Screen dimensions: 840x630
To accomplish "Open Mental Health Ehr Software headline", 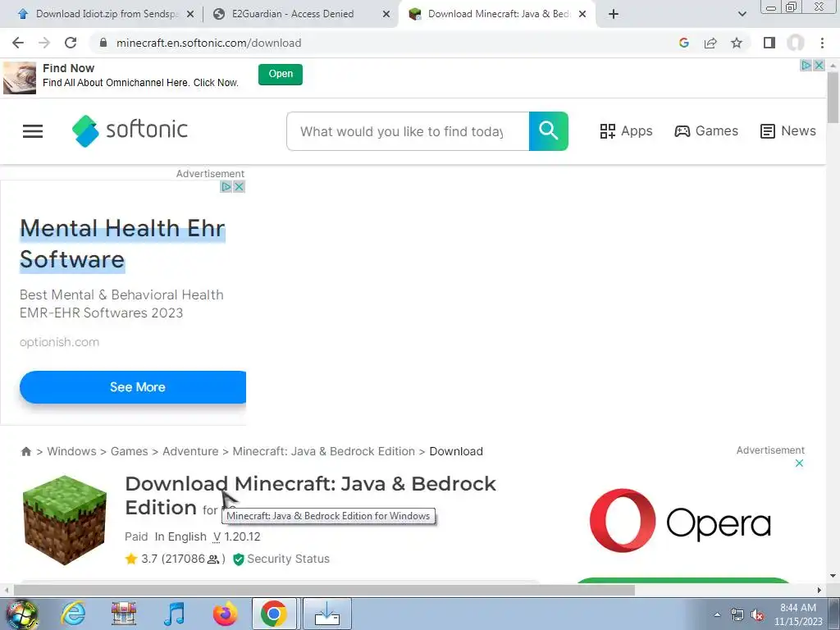I will tap(122, 244).
